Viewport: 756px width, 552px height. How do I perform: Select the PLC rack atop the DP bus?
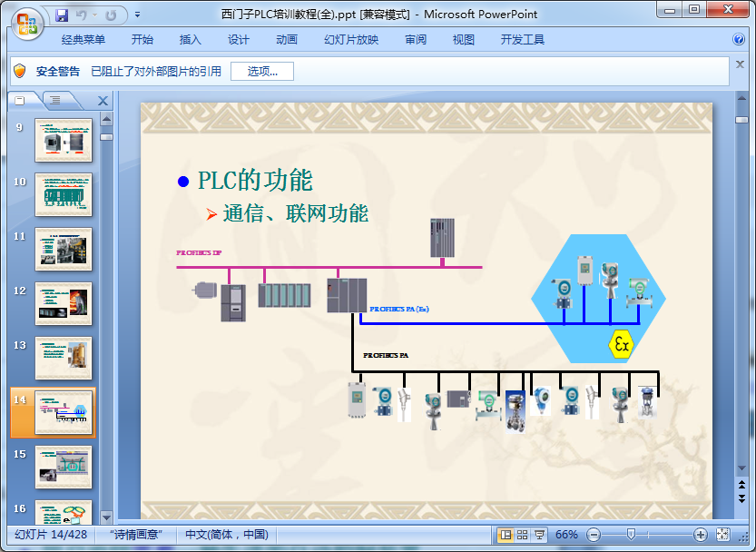point(442,238)
